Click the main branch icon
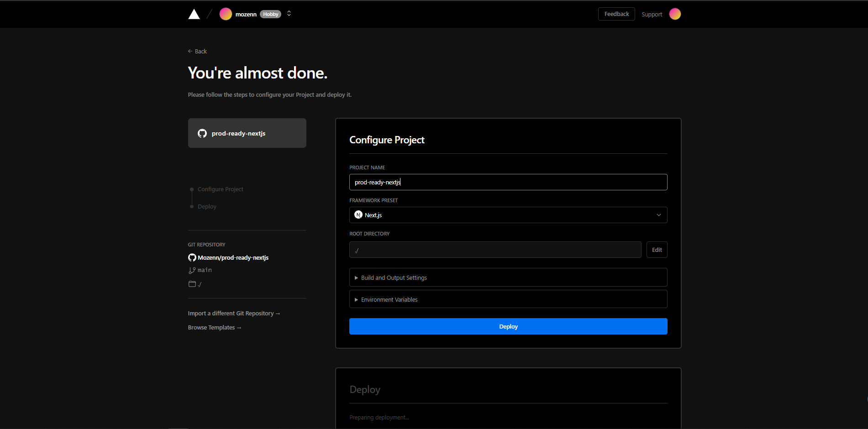 (x=192, y=270)
